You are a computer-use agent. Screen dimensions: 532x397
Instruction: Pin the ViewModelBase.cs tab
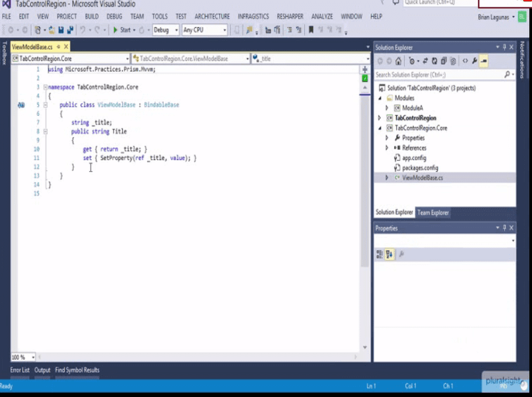point(59,47)
